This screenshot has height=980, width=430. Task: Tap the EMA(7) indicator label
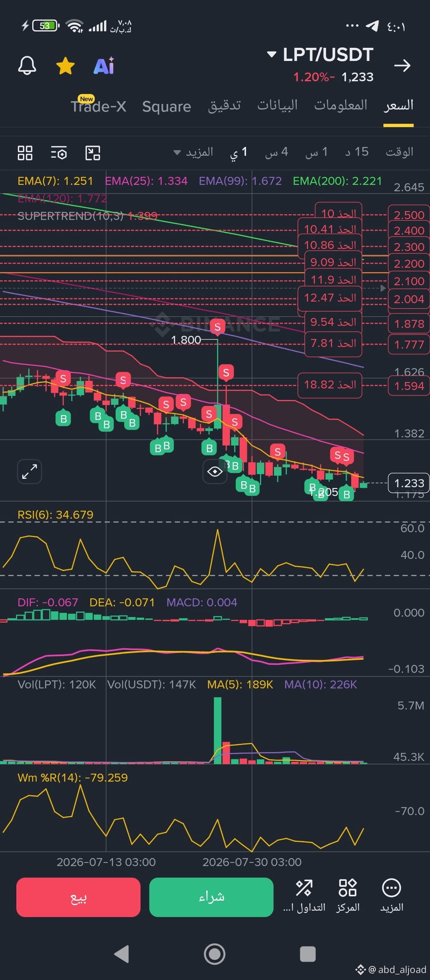pos(55,181)
